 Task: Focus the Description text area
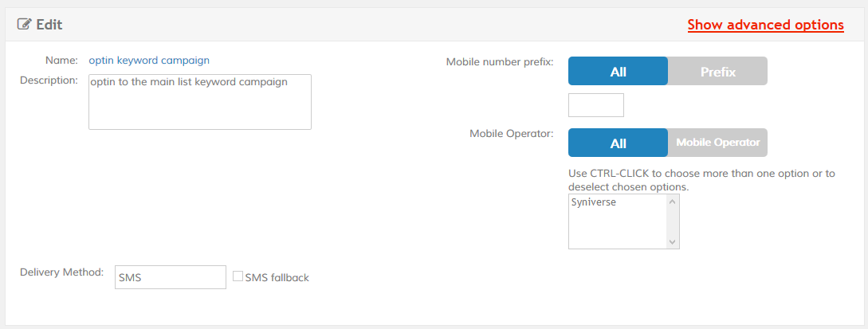199,102
